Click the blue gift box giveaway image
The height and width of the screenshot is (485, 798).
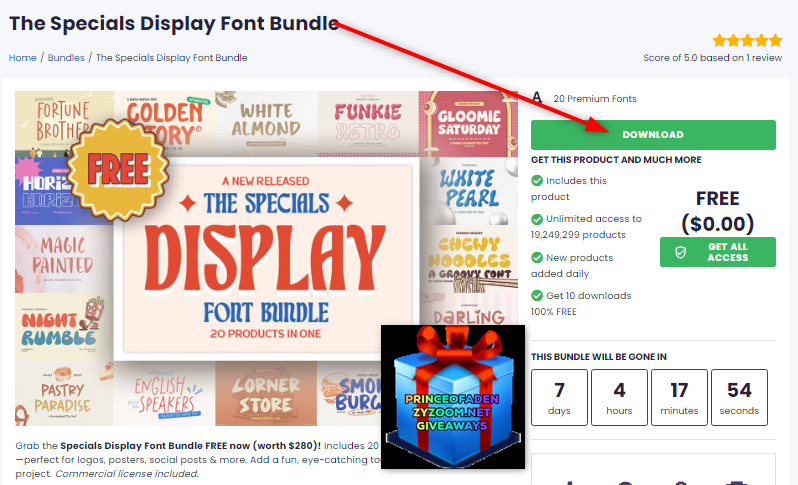click(453, 397)
